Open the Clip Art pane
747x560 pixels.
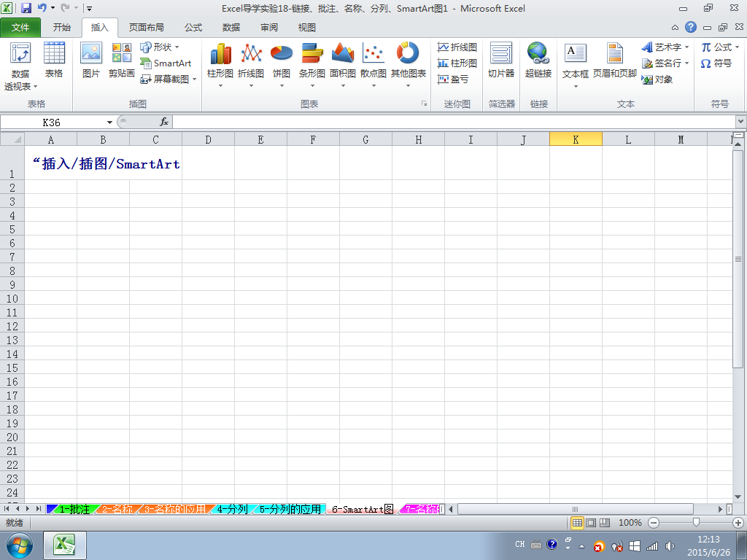point(122,60)
